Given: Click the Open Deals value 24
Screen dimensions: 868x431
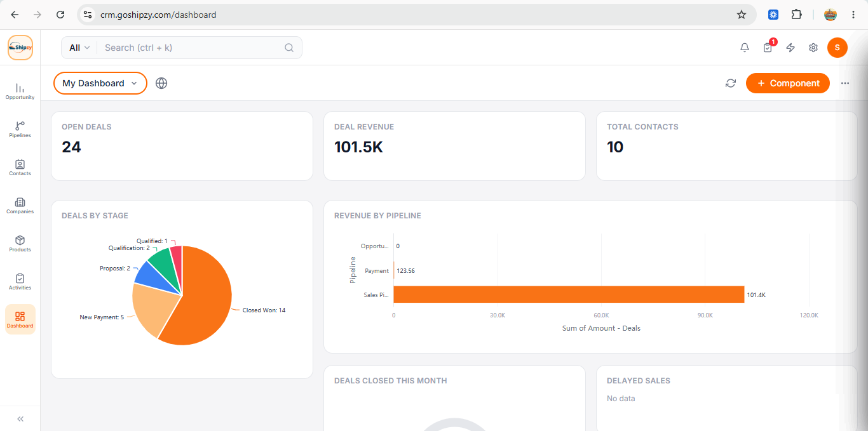Looking at the screenshot, I should (x=71, y=147).
